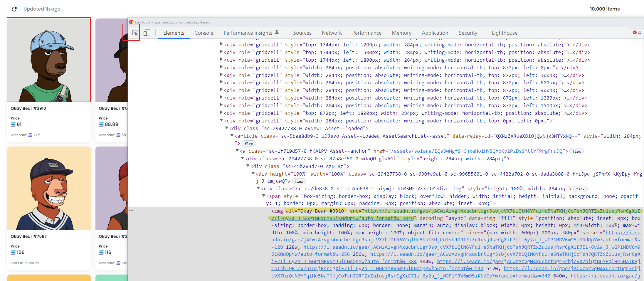Image resolution: width=644 pixels, height=281 pixels.
Task: Activate the inspect element picker icon
Action: [135, 33]
